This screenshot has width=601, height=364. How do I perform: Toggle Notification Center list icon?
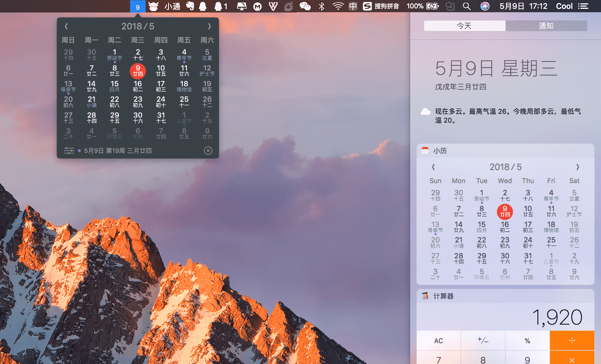pyautogui.click(x=583, y=6)
